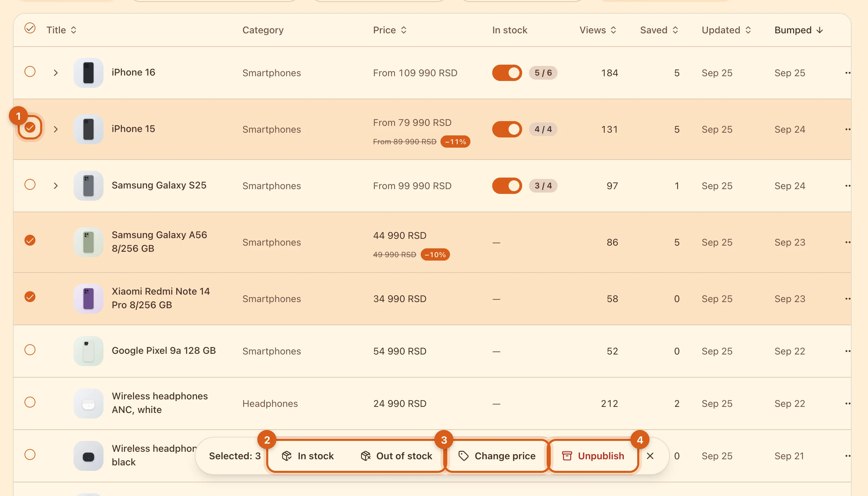Viewport: 868px width, 496px height.
Task: Sort the table by Saved
Action: pyautogui.click(x=659, y=30)
